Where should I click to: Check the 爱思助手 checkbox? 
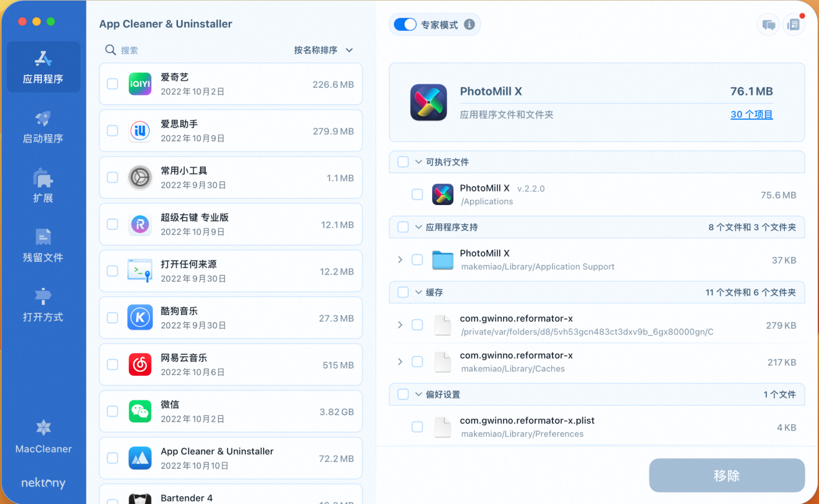(112, 131)
